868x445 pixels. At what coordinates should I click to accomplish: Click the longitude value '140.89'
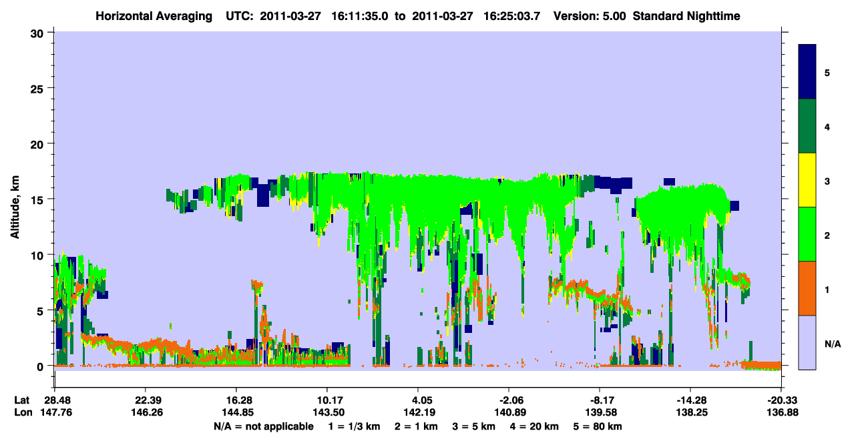click(x=509, y=412)
